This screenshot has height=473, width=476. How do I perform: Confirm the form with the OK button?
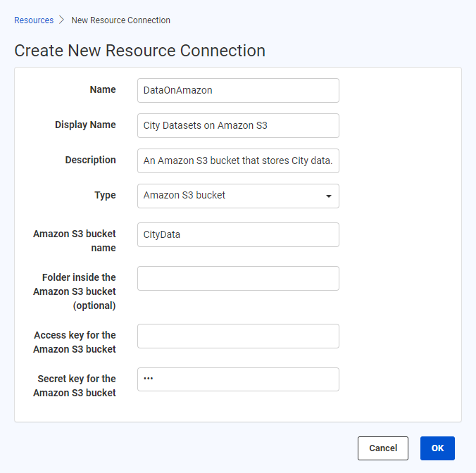(437, 448)
